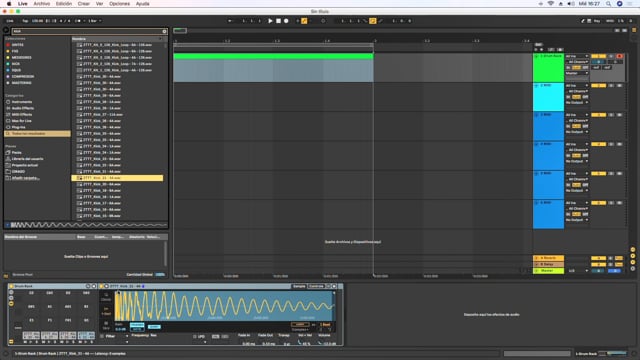
Task: Open the Opciones menu
Action: click(x=120, y=4)
